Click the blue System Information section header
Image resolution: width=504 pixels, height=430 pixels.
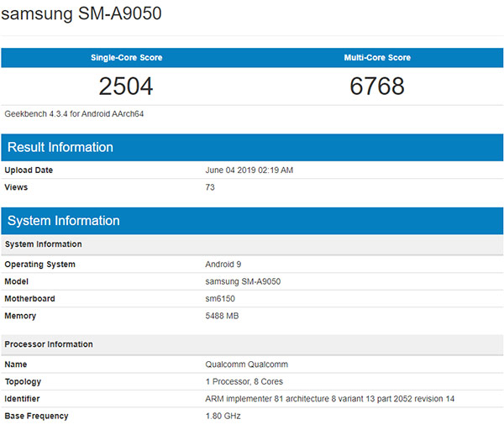(x=64, y=221)
